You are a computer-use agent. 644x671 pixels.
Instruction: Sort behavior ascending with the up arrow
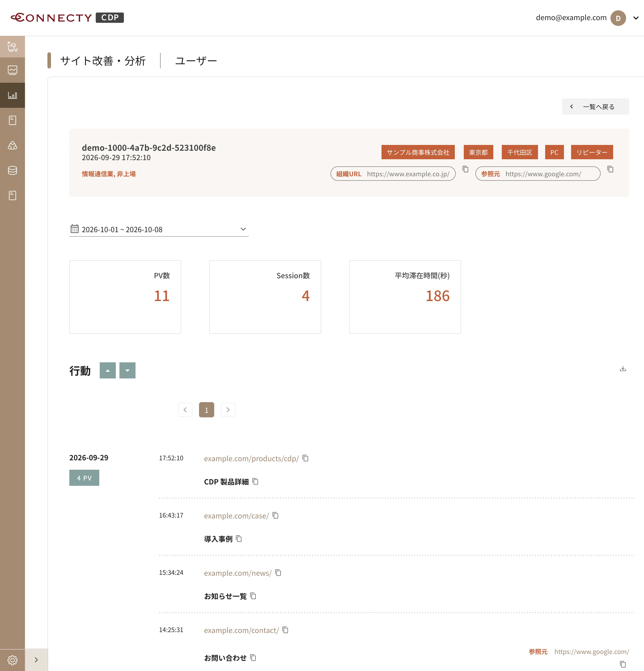[x=108, y=370]
